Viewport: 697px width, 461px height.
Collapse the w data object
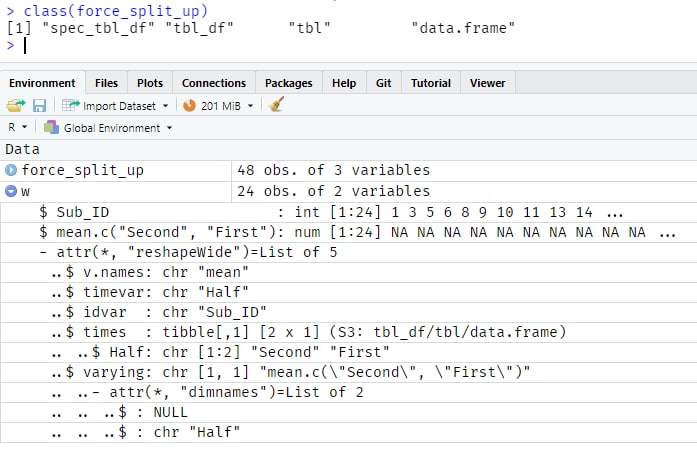11,191
